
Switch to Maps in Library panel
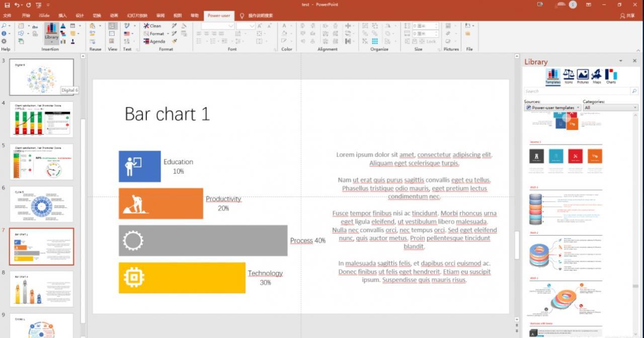(x=597, y=76)
